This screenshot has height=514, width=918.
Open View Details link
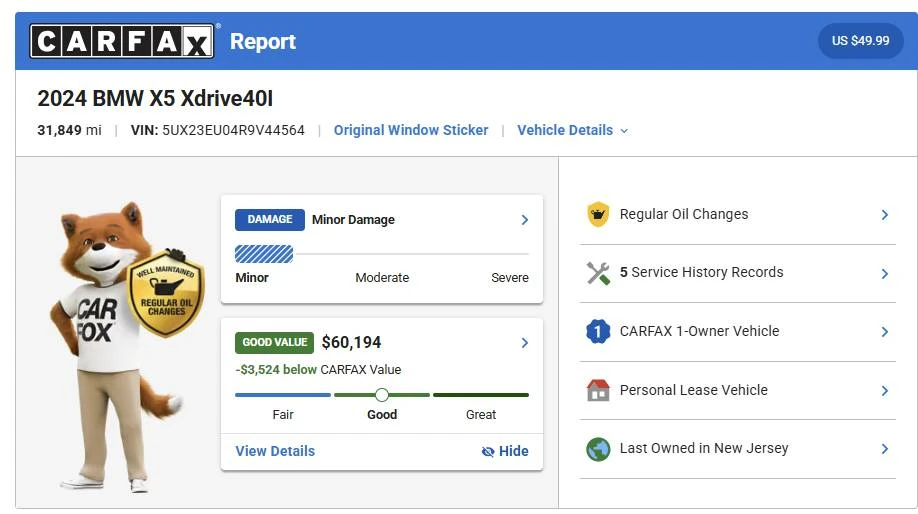click(x=275, y=451)
